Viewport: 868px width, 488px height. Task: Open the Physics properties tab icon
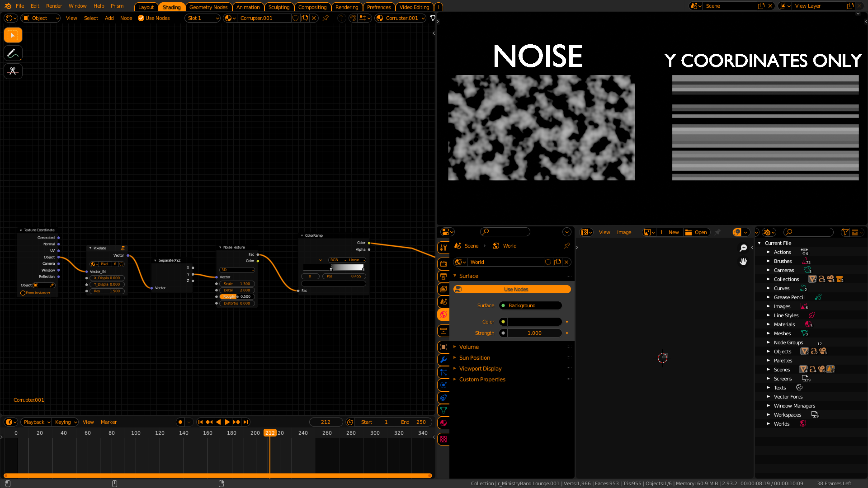click(443, 385)
